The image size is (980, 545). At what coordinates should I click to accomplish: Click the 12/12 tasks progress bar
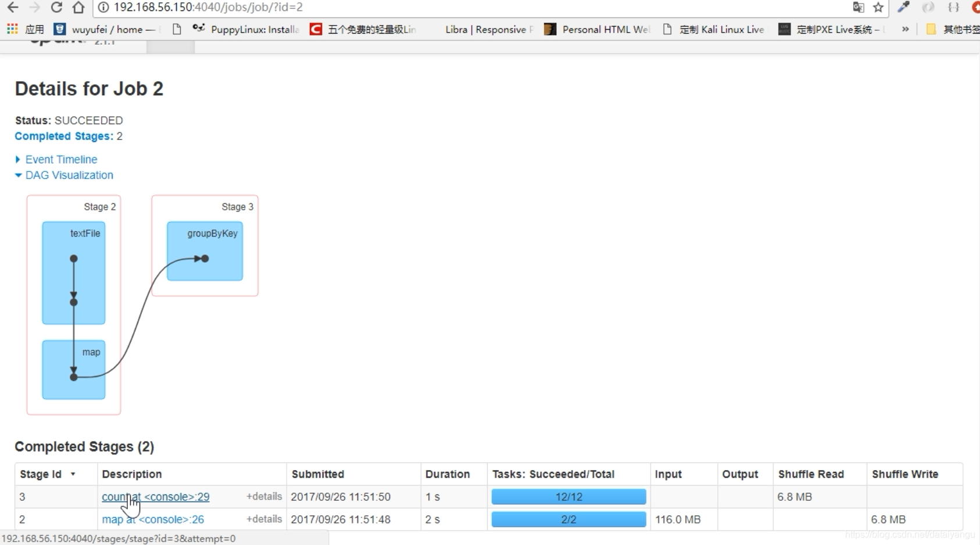[x=568, y=497]
